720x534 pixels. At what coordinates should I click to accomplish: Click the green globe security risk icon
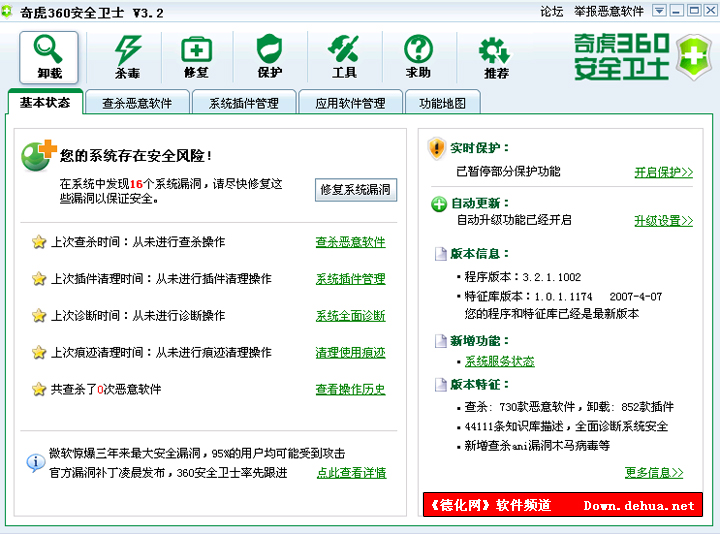click(x=38, y=155)
